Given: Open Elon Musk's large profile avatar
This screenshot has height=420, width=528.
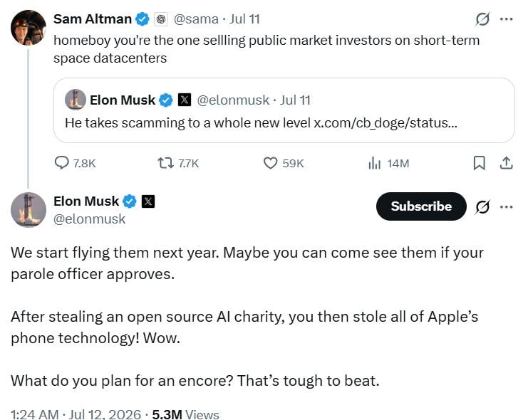Looking at the screenshot, I should 29,210.
